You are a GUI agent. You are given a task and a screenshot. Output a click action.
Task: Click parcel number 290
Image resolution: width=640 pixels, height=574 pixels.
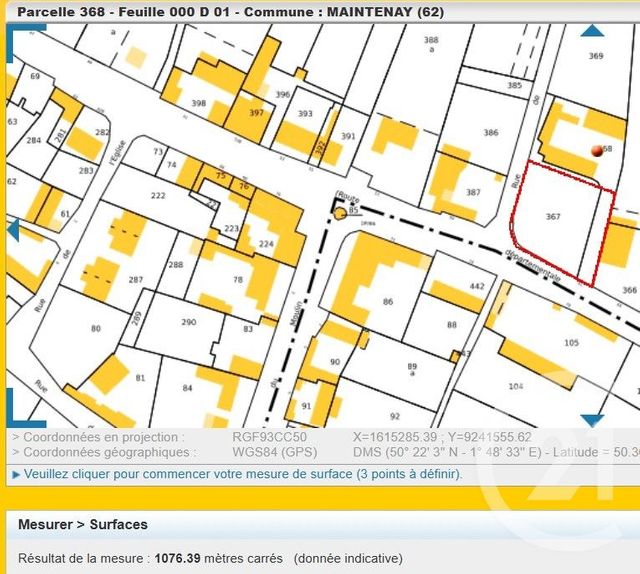pyautogui.click(x=189, y=322)
